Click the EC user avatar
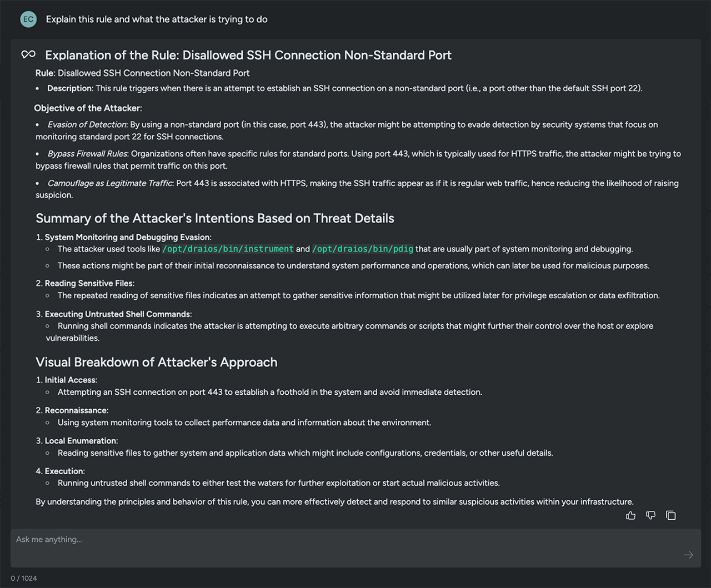 click(x=28, y=19)
